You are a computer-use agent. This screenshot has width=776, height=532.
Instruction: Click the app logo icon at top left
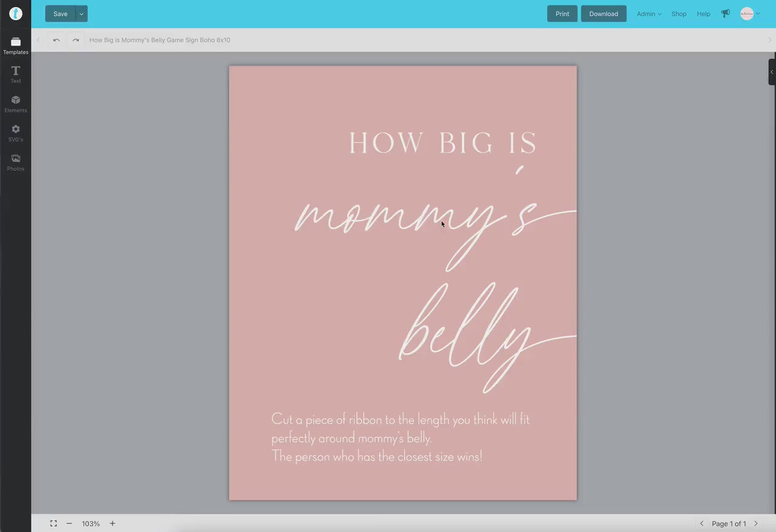coord(16,13)
